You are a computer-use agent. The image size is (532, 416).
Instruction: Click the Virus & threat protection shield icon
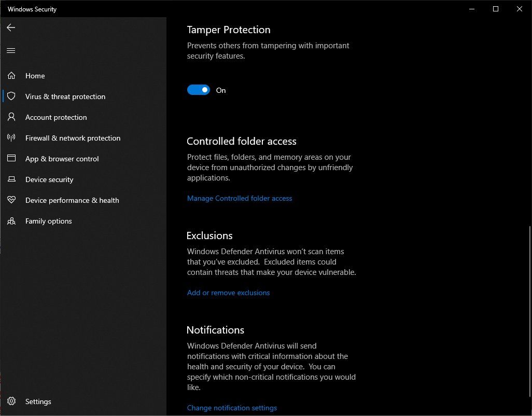tap(11, 96)
